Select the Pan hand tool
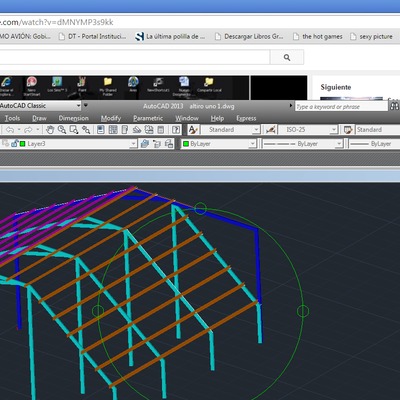This screenshot has height=400, width=400. (50, 130)
